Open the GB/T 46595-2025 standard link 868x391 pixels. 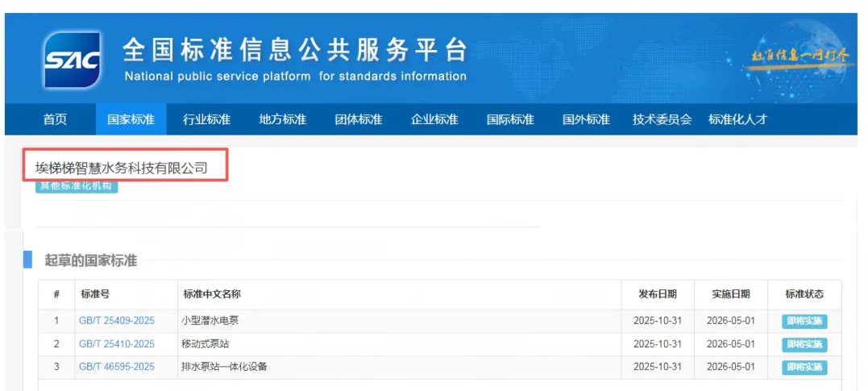pos(117,367)
